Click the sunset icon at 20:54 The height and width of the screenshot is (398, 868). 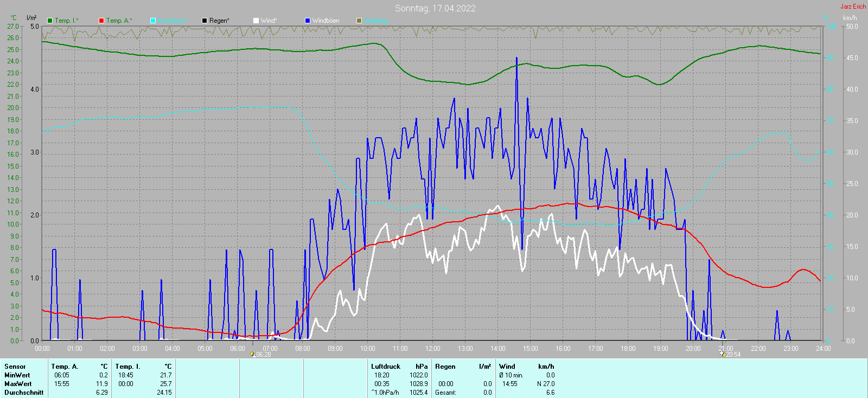coord(723,354)
